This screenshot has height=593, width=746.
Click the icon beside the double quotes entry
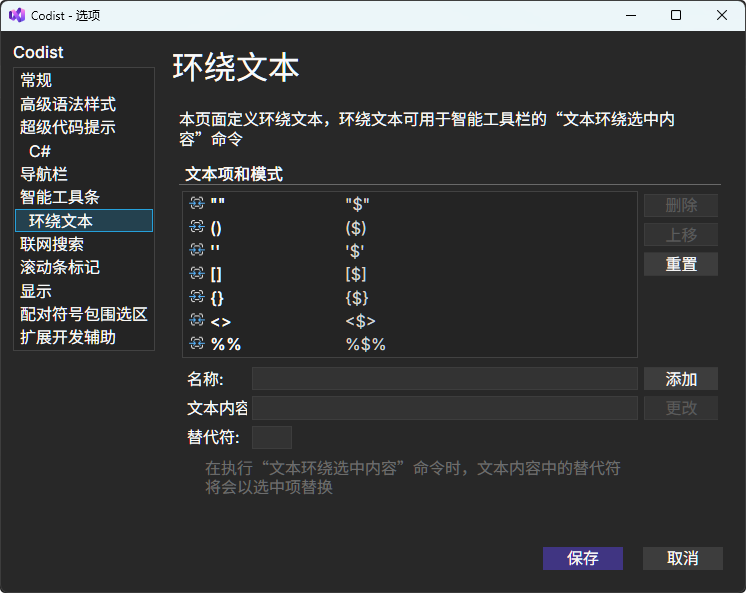[197, 204]
